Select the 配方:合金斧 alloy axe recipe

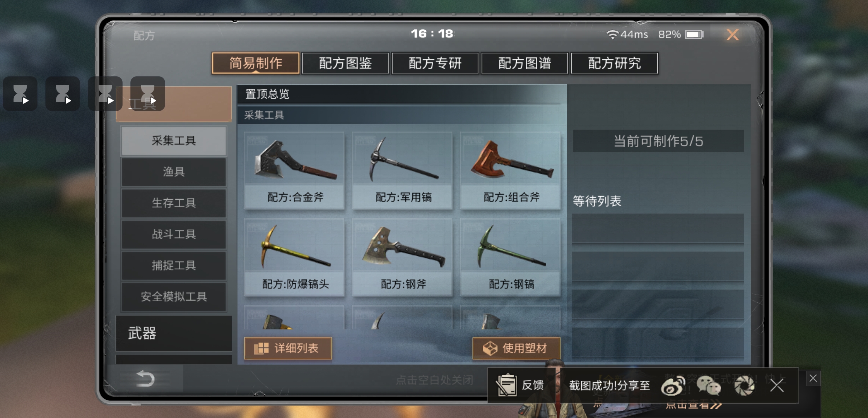tap(294, 170)
